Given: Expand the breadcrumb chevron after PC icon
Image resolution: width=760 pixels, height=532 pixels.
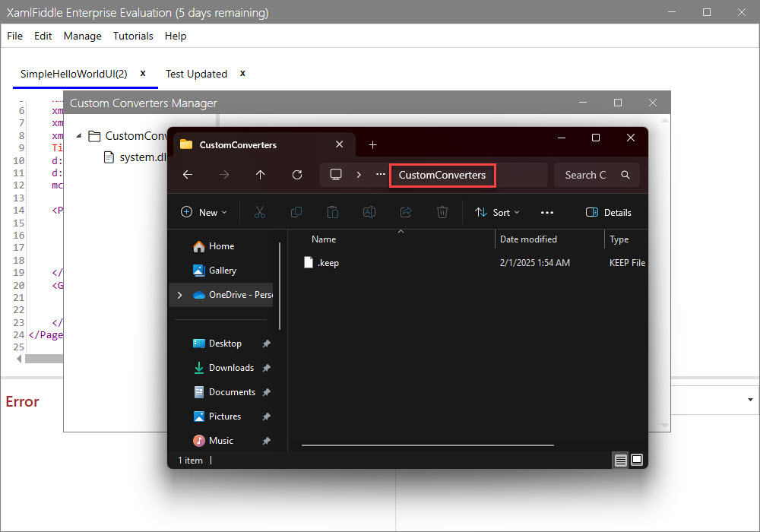Looking at the screenshot, I should coord(359,175).
